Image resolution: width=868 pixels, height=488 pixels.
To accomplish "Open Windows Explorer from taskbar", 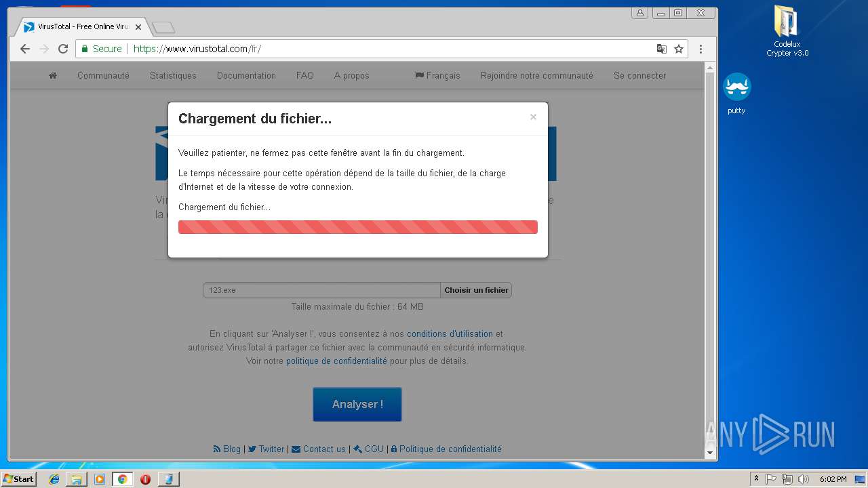I will point(77,479).
